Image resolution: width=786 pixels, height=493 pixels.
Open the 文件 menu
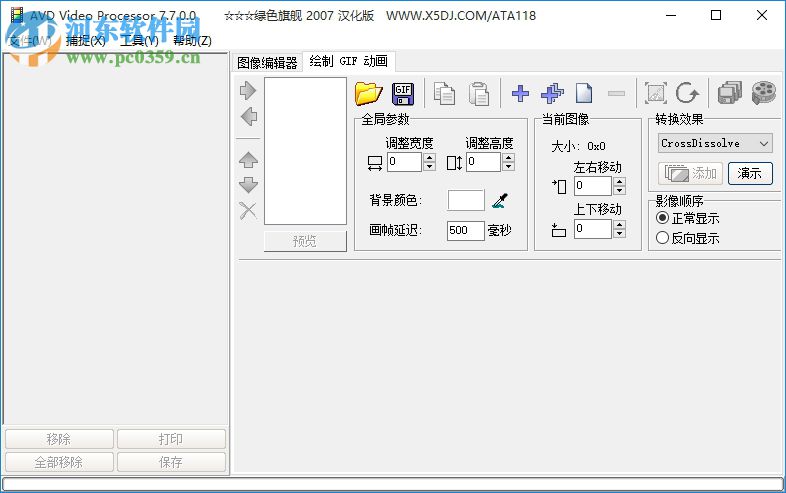(x=30, y=41)
